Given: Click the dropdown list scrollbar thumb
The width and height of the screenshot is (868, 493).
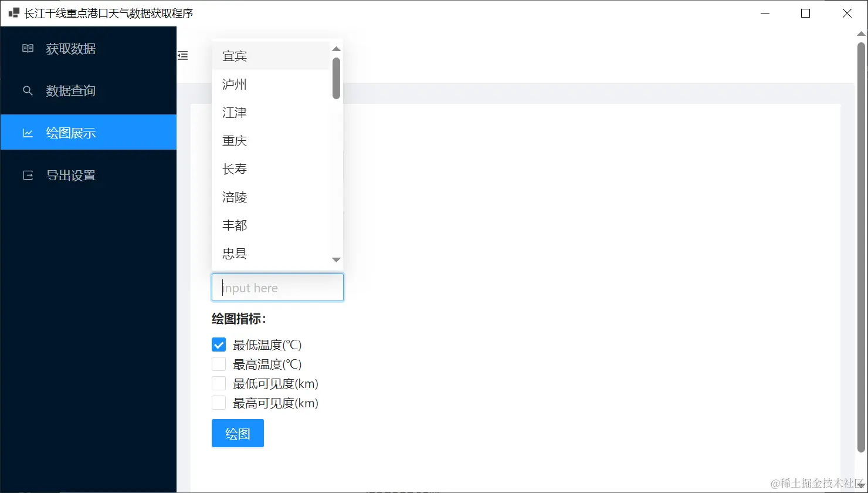Looking at the screenshot, I should tap(336, 78).
